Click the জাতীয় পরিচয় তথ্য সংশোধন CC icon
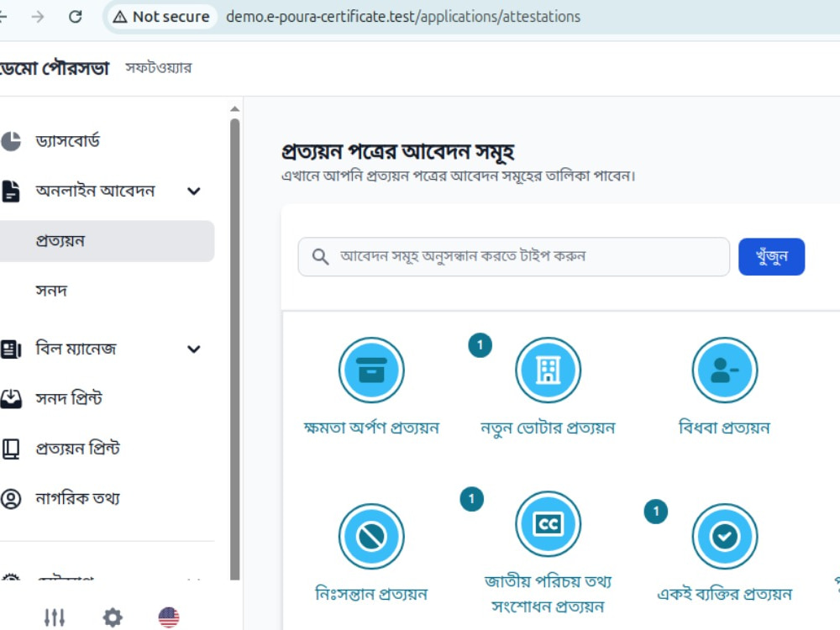840x630 pixels. (x=548, y=524)
